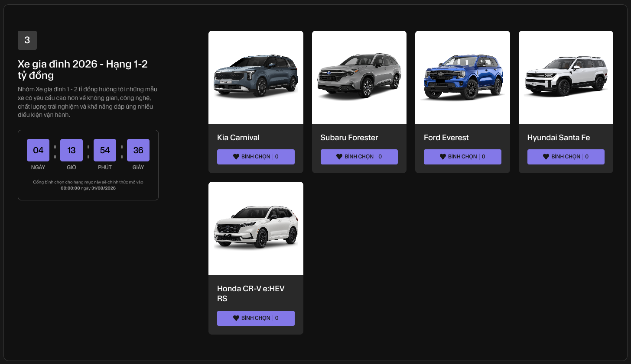Click the GIỜ label under the countdown
The height and width of the screenshot is (364, 631).
72,168
